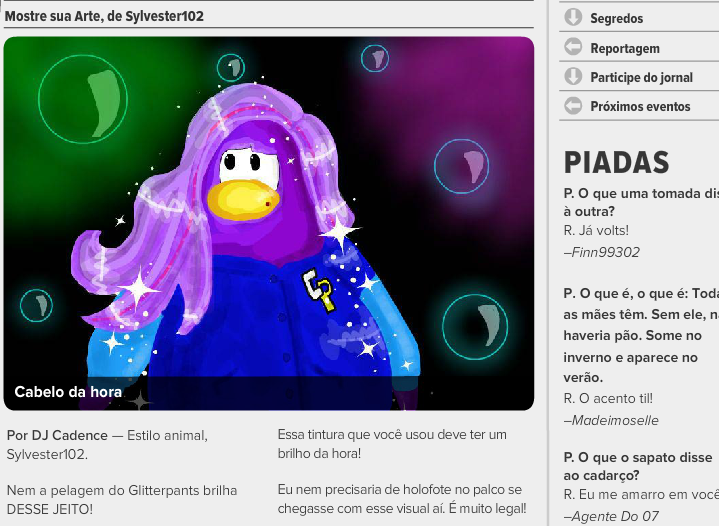Click the Cabelo da hora caption
Image resolution: width=719 pixels, height=526 pixels.
coord(68,392)
